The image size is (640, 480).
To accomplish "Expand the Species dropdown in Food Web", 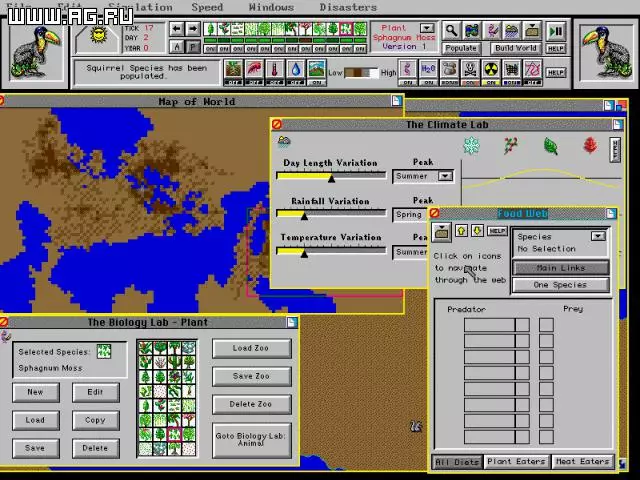I will click(x=597, y=237).
